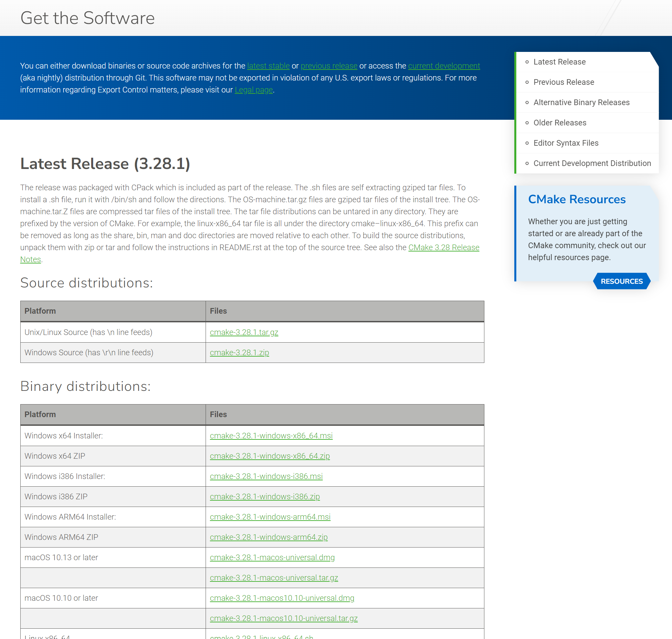Image resolution: width=672 pixels, height=639 pixels.
Task: Open the 'latest stable' link
Action: click(268, 66)
